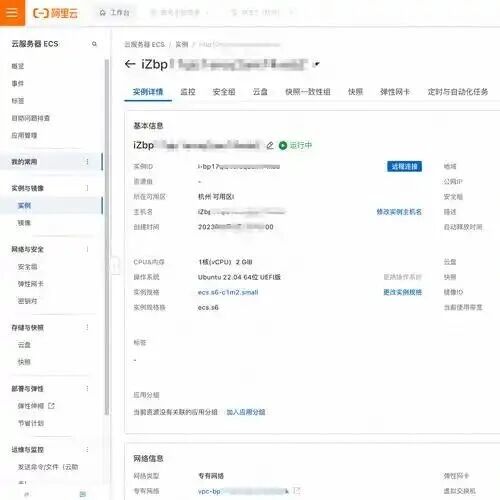Collapse the 网络与安全 section
Image resolution: width=500 pixels, height=500 pixels.
coord(28,249)
